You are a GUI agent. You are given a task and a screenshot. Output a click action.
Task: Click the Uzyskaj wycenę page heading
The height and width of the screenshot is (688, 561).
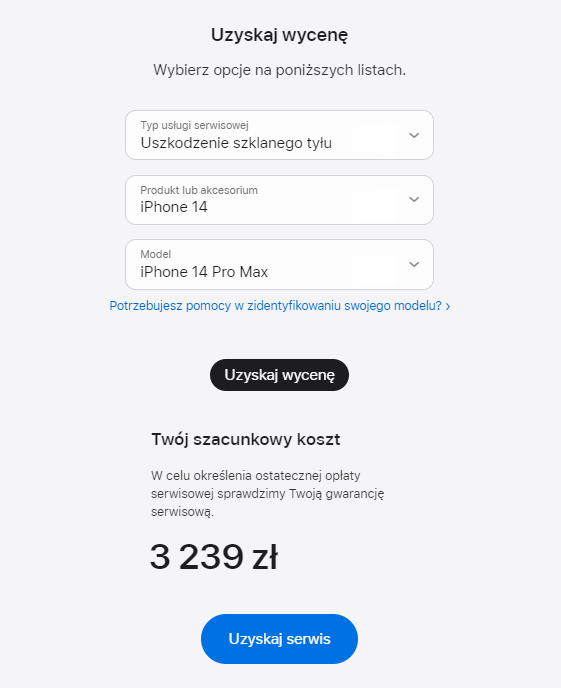click(279, 35)
